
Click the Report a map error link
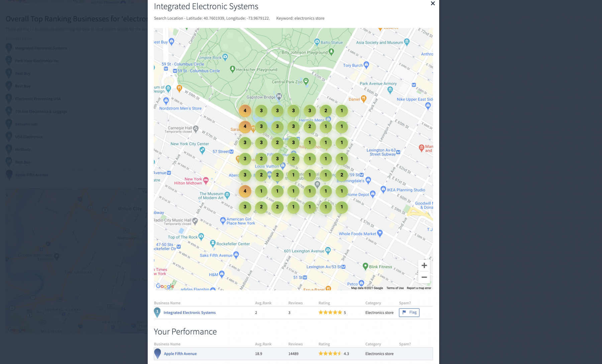(418, 288)
